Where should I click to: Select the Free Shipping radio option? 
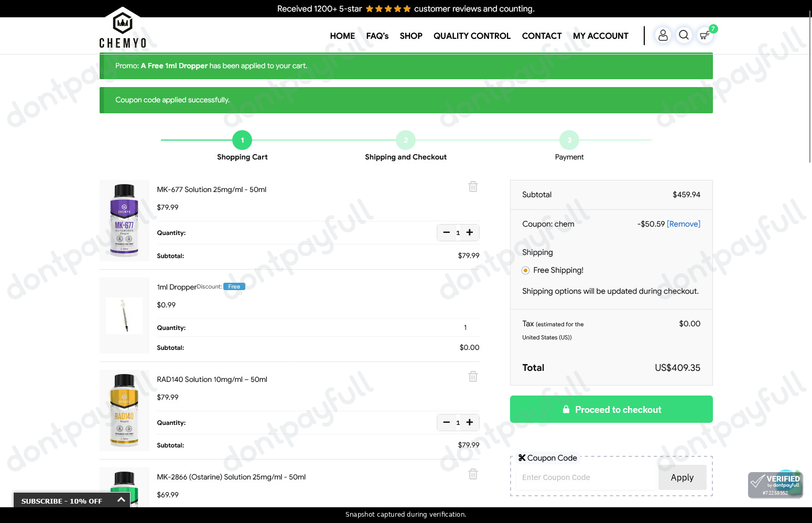[x=525, y=271]
